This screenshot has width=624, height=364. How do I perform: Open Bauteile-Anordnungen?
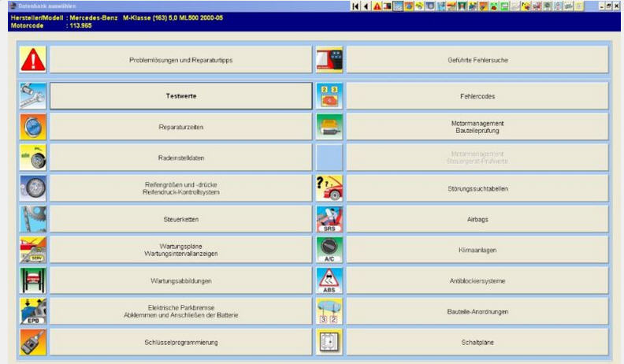[477, 311]
